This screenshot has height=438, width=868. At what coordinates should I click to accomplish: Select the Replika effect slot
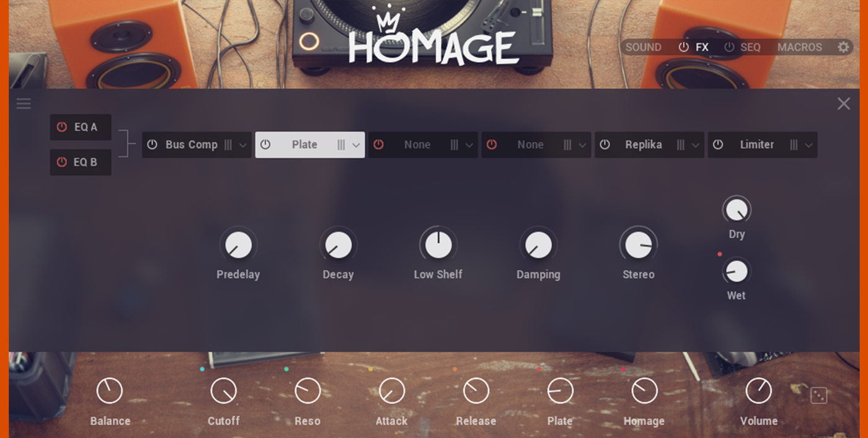[649, 145]
